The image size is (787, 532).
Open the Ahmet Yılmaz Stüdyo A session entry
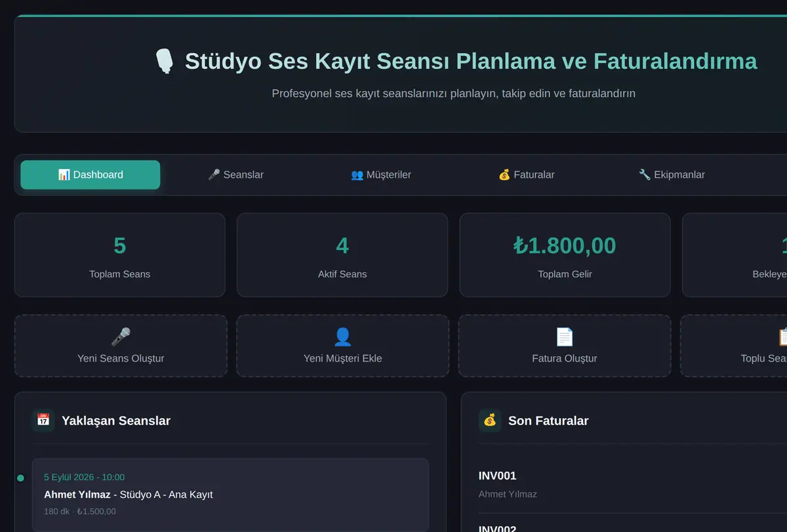[x=230, y=495]
